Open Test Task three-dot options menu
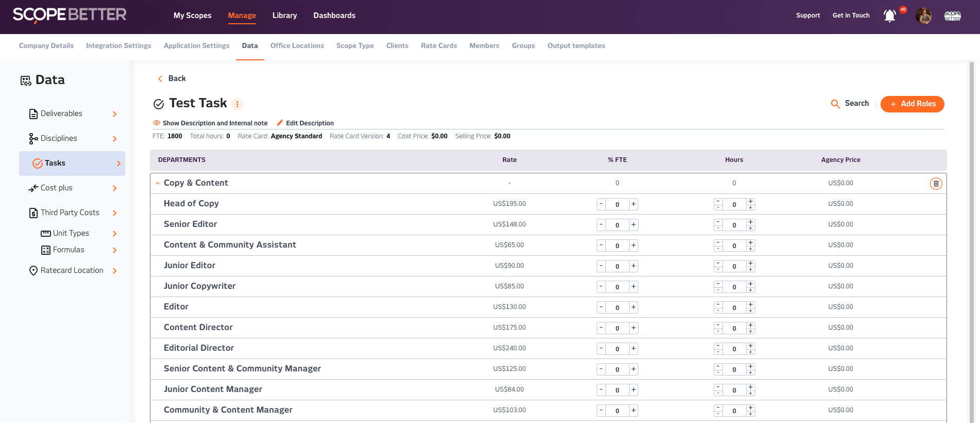This screenshot has height=423, width=980. click(237, 104)
